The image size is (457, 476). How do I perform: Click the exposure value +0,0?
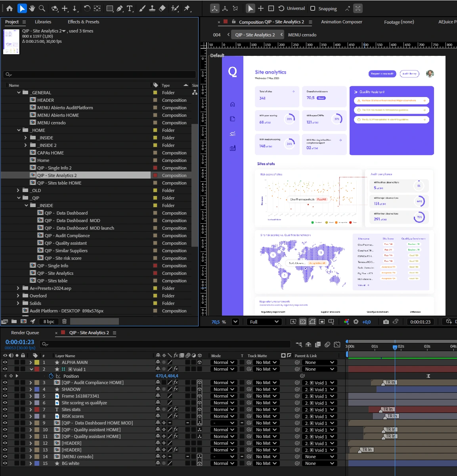point(366,322)
